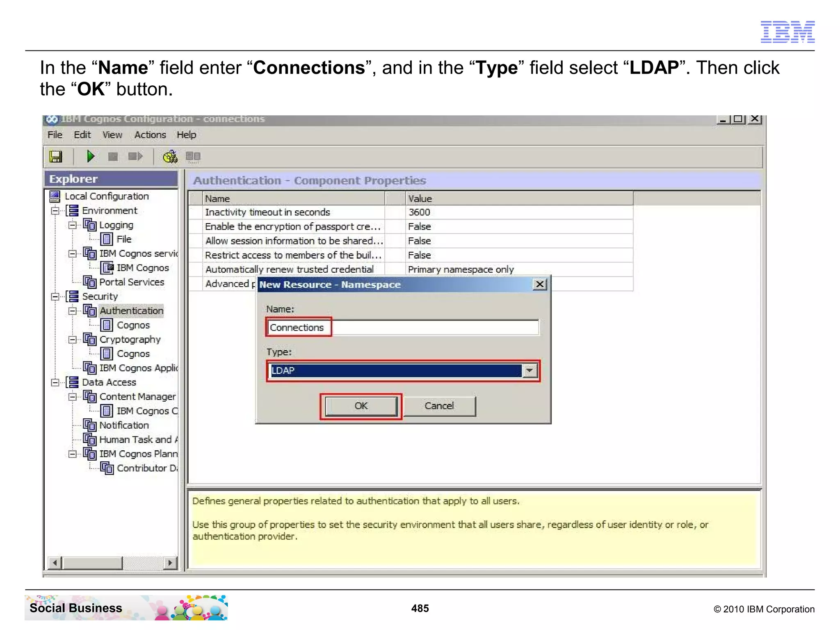Click the Name input field
840x630 pixels.
click(x=403, y=327)
